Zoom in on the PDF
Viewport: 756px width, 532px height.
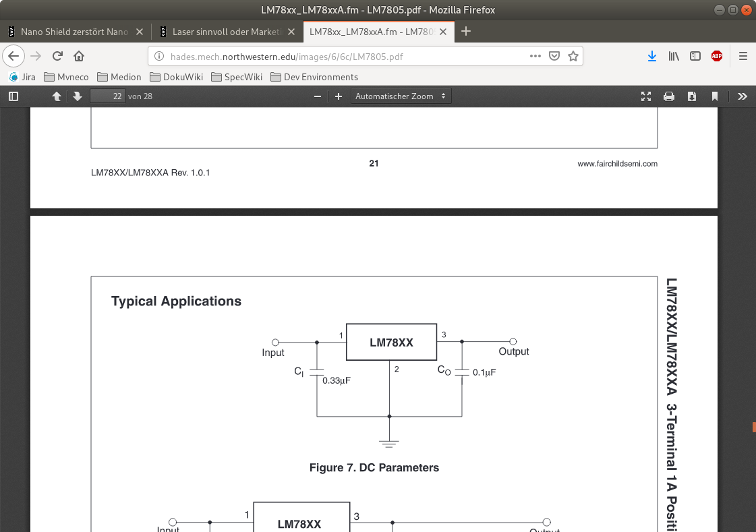[339, 96]
